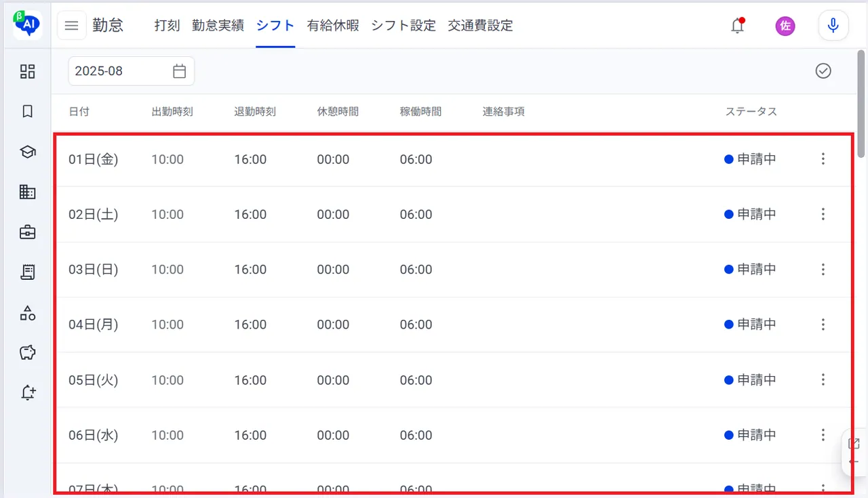Switch to the 勤怠実績 tab
Image resolution: width=868 pixels, height=498 pixels.
218,26
